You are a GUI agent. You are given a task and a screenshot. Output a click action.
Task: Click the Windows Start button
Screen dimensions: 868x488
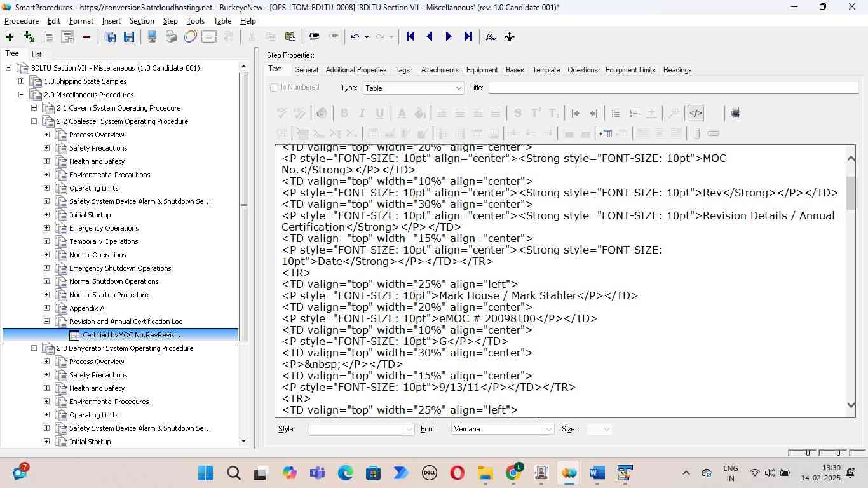point(205,473)
